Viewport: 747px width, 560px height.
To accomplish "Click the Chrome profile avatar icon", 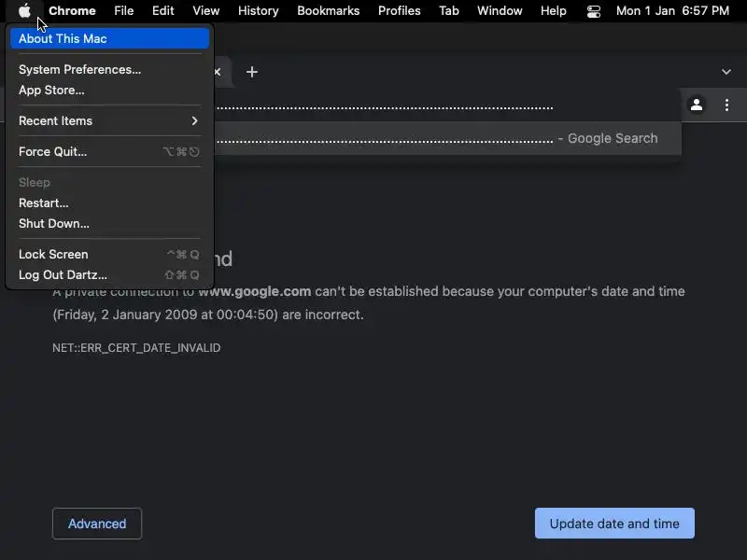I will point(696,105).
